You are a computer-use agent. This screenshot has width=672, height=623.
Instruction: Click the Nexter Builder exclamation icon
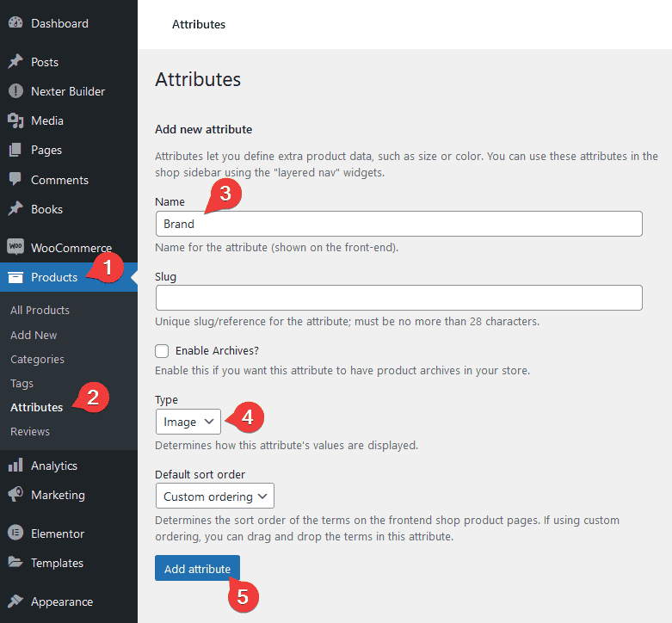coord(15,91)
